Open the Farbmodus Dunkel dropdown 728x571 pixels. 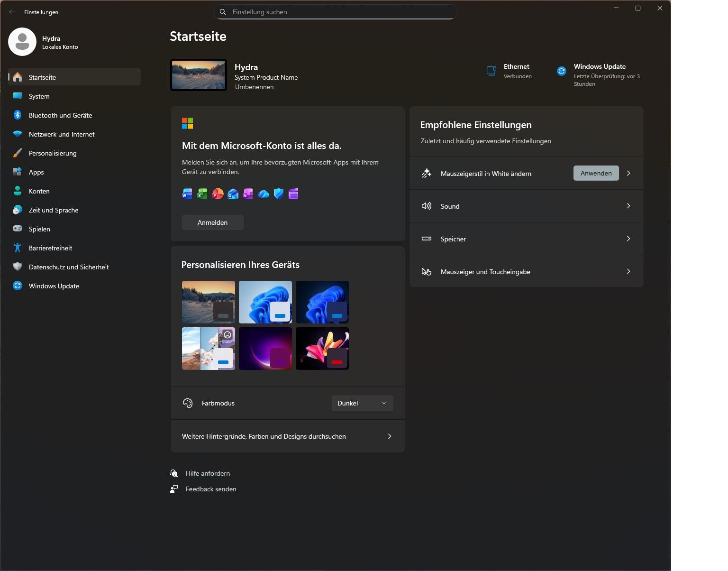click(x=362, y=403)
